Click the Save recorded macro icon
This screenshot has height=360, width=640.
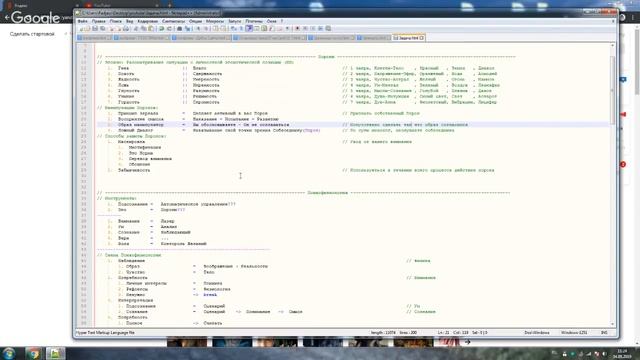[x=328, y=29]
